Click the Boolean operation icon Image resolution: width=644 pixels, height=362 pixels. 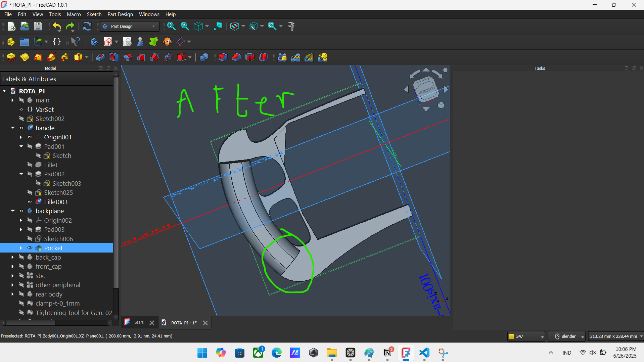(204, 57)
